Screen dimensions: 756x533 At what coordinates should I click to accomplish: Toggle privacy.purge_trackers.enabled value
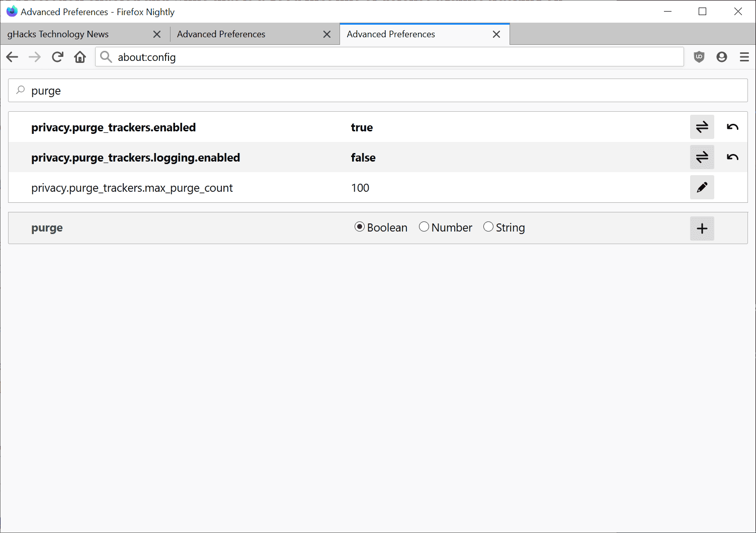tap(702, 127)
